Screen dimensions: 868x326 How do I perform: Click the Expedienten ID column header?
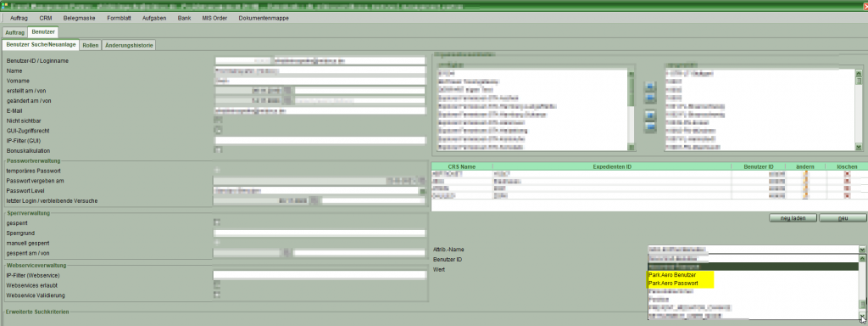[612, 166]
